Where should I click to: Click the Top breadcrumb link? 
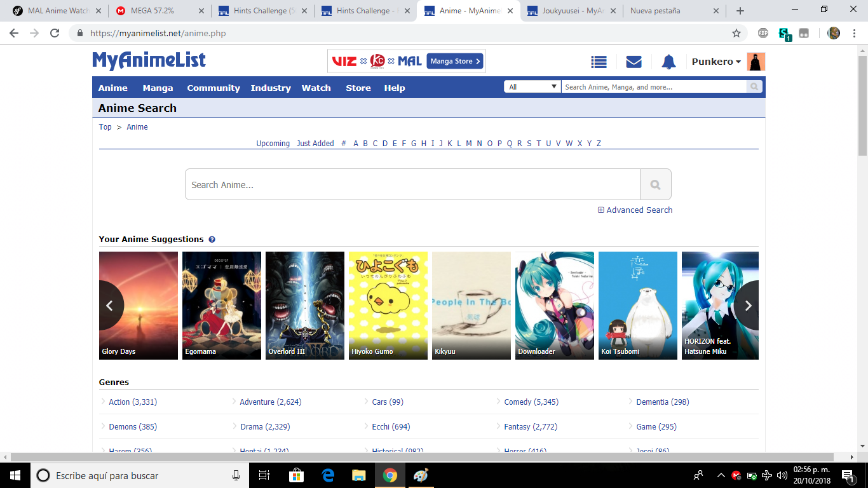point(105,127)
